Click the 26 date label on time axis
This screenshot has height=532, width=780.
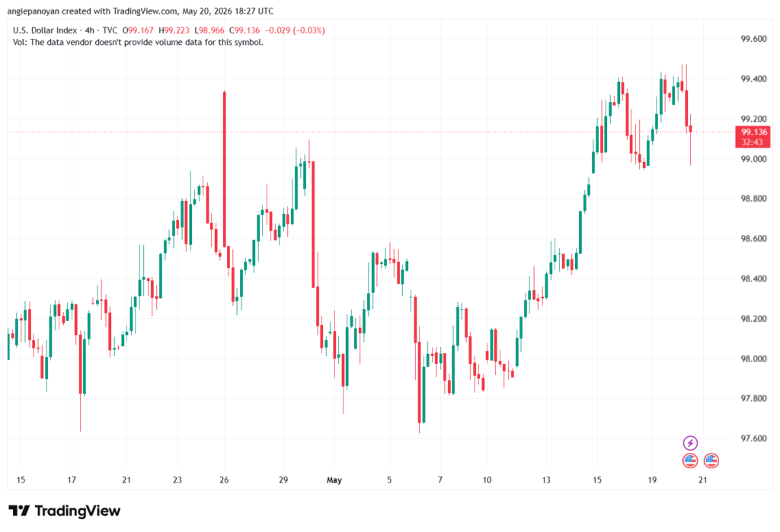[225, 479]
